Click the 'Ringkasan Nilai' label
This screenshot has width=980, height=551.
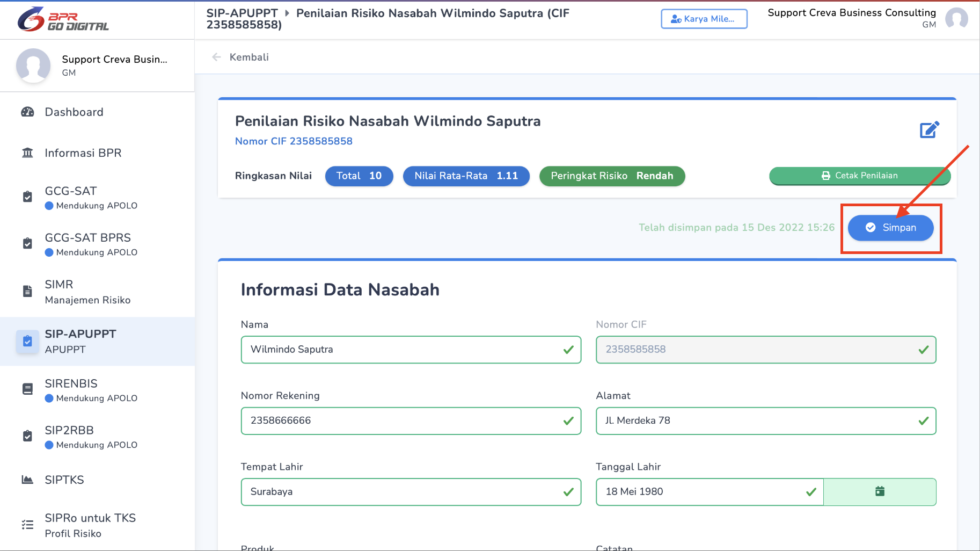tap(273, 176)
